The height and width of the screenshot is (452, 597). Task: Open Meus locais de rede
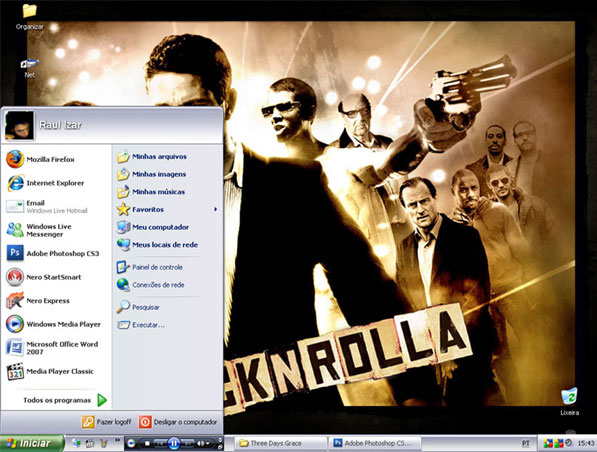(x=157, y=245)
